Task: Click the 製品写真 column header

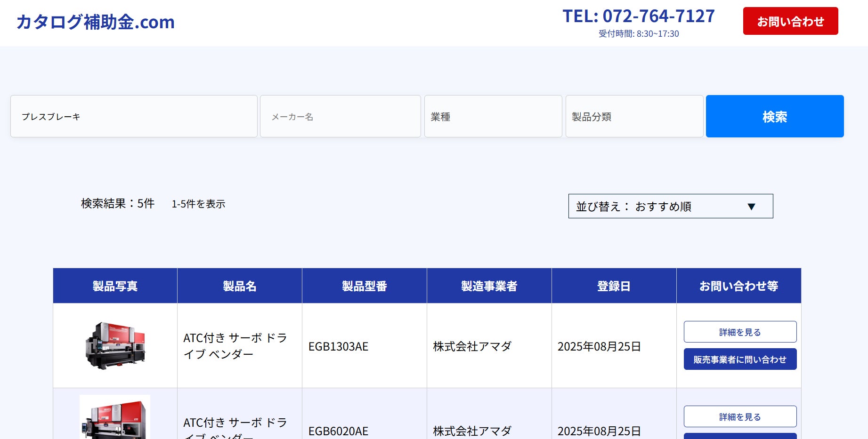Action: pyautogui.click(x=115, y=286)
